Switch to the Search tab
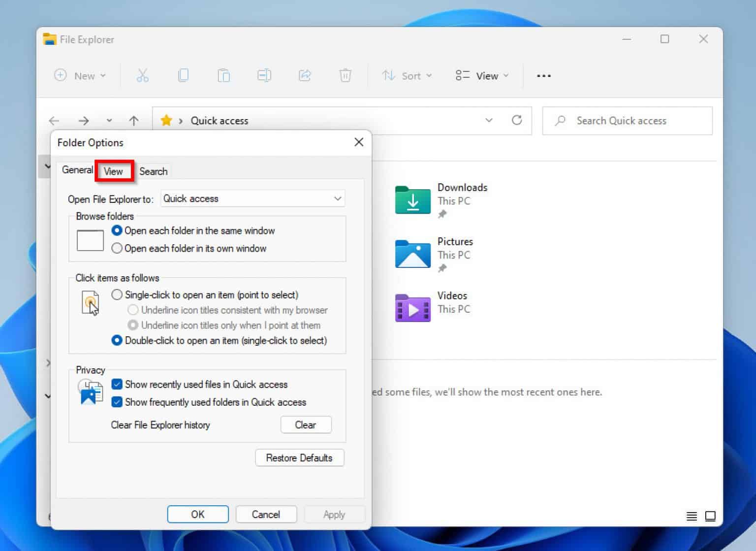Image resolution: width=756 pixels, height=551 pixels. [153, 171]
